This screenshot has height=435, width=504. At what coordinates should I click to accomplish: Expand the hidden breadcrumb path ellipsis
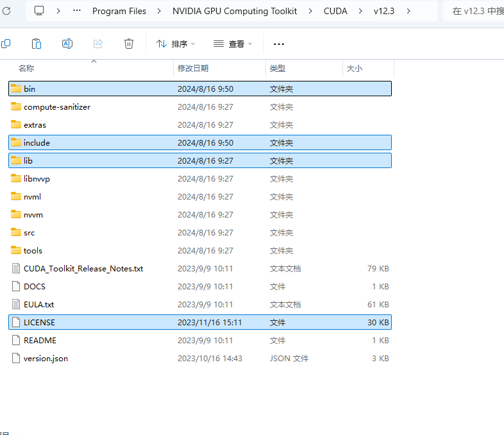point(78,11)
